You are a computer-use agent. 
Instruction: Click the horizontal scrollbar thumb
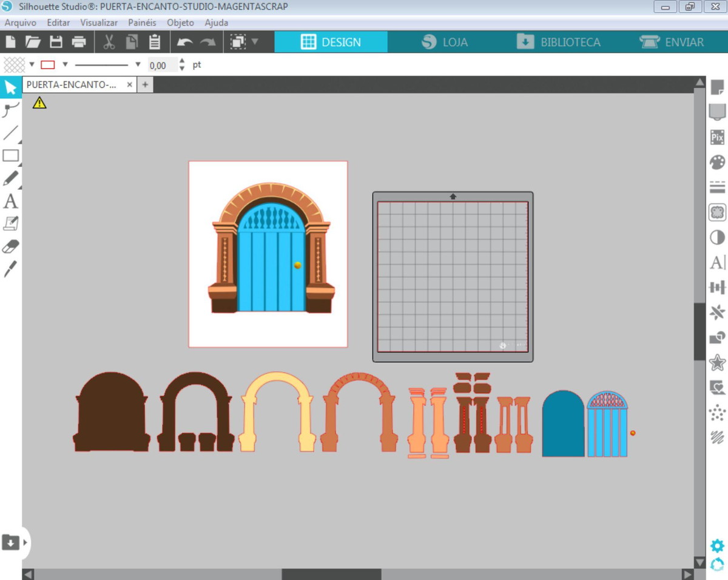331,574
